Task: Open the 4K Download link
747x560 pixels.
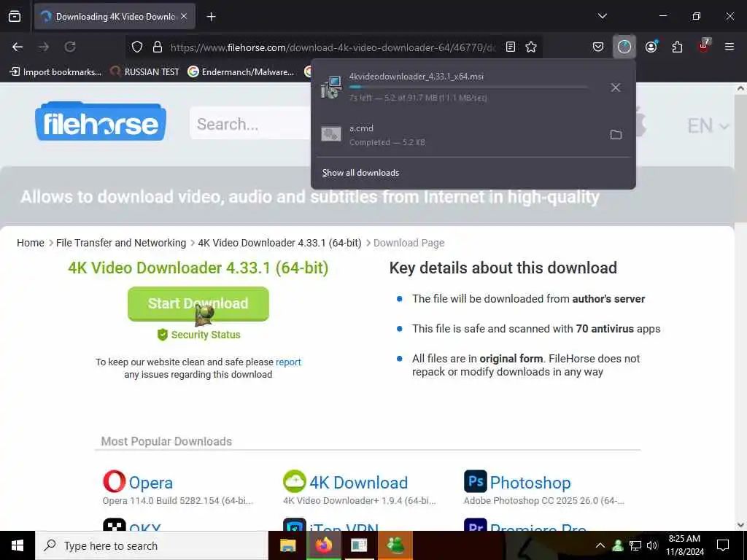Action: pos(359,483)
